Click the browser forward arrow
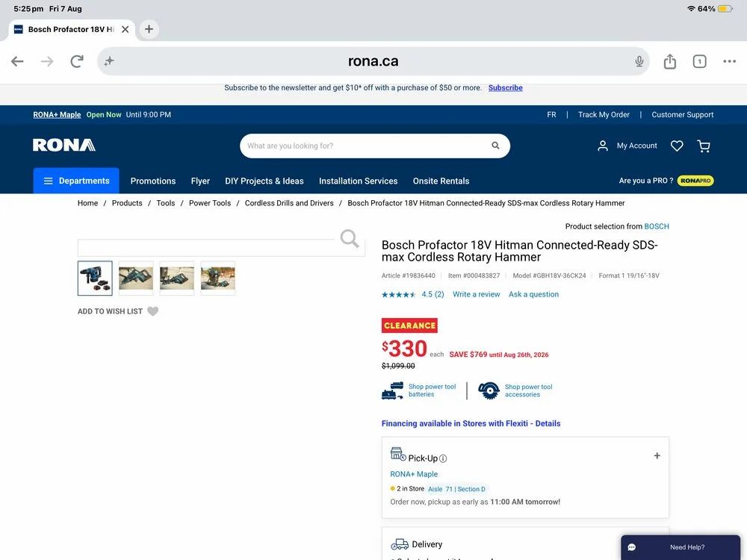 pos(47,61)
